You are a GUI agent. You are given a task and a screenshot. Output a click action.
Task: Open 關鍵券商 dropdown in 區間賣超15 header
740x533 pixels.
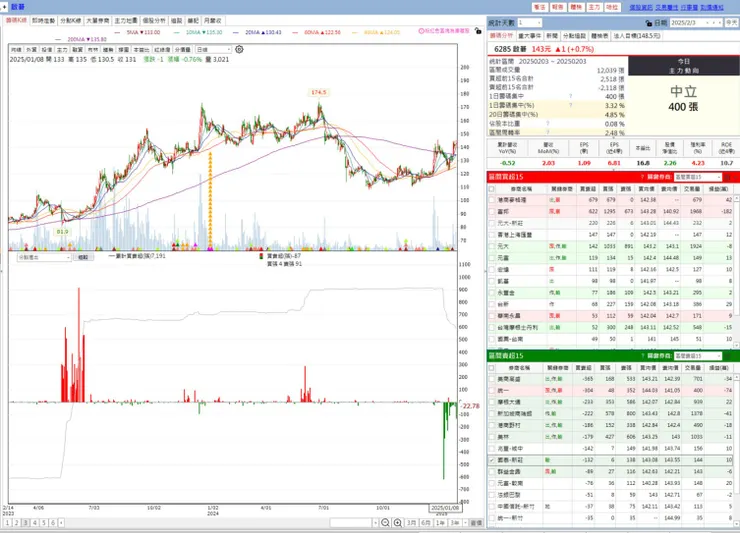pyautogui.click(x=698, y=355)
